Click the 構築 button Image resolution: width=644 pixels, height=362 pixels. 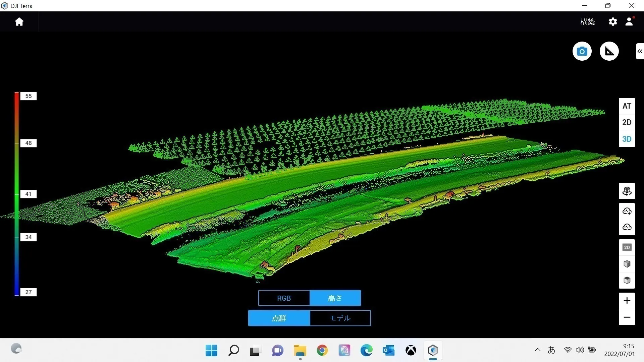pos(587,22)
